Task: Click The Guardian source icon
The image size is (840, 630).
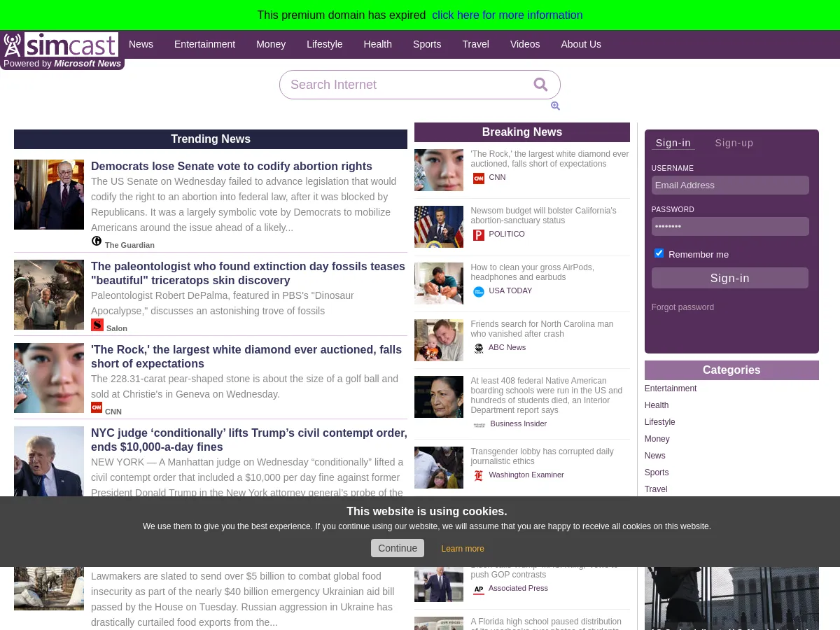Action: 97,241
